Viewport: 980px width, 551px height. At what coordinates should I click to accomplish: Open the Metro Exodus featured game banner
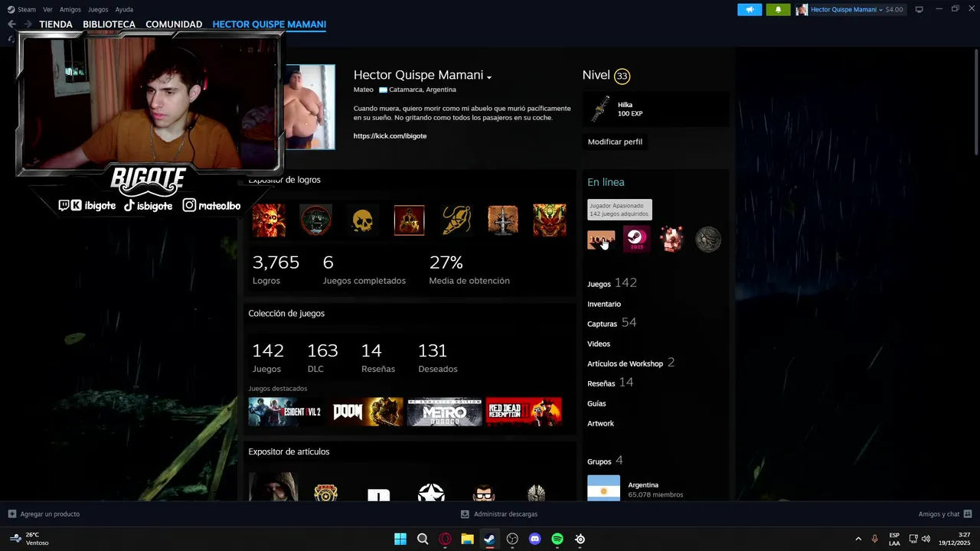tap(445, 412)
